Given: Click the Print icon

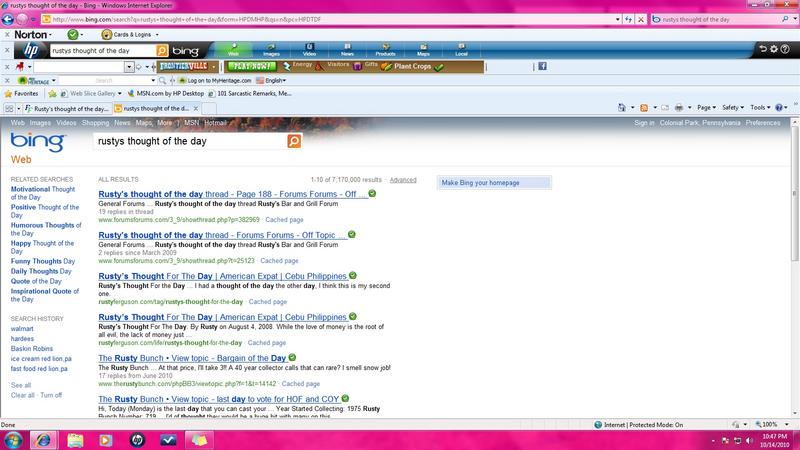Looking at the screenshot, I should click(x=679, y=108).
